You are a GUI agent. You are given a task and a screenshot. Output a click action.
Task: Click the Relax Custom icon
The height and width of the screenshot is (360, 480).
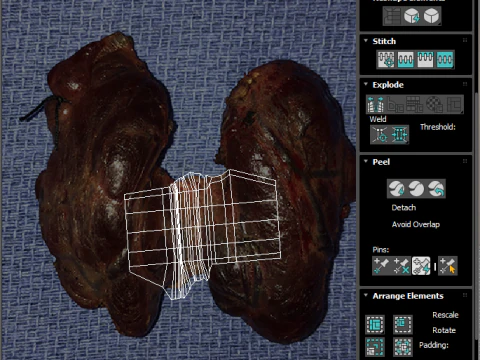[x=432, y=16]
